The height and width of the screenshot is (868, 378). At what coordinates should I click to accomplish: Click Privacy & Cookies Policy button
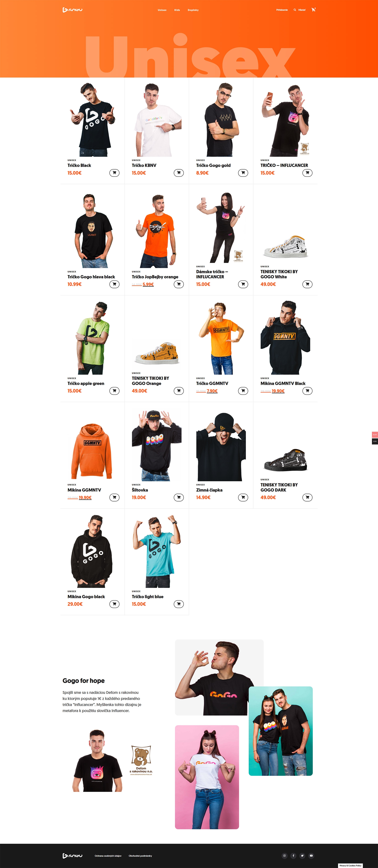coord(350,865)
